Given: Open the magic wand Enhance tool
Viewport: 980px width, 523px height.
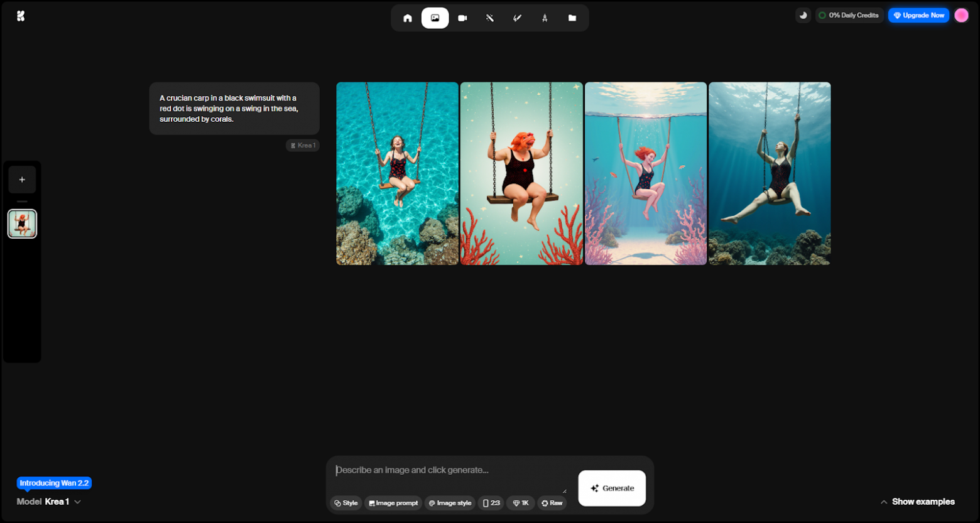Looking at the screenshot, I should (490, 18).
